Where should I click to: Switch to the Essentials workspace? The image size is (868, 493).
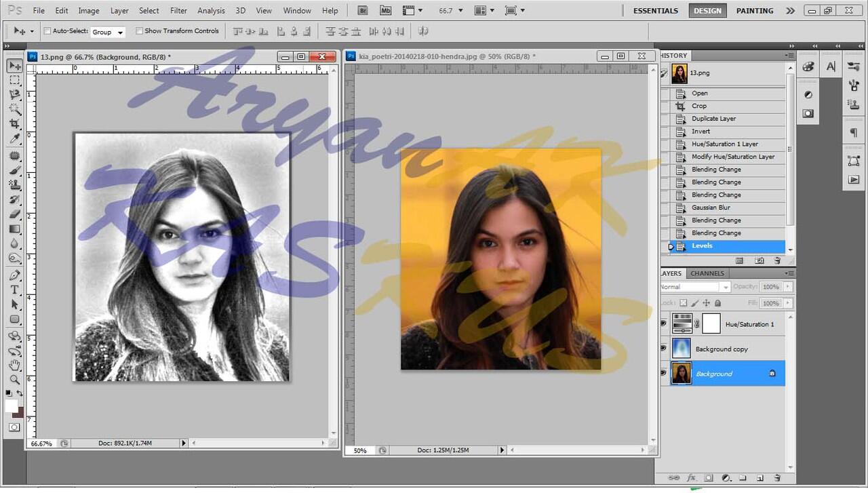(656, 11)
